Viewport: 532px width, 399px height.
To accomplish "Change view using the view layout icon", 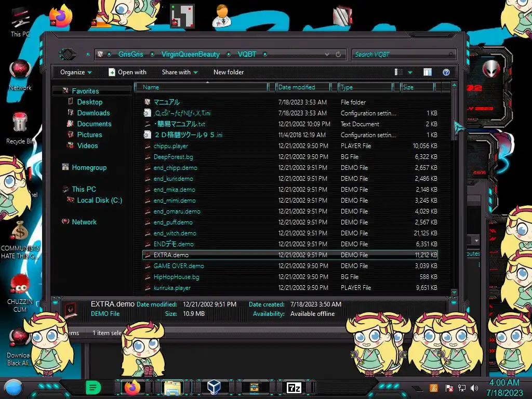I will (399, 72).
